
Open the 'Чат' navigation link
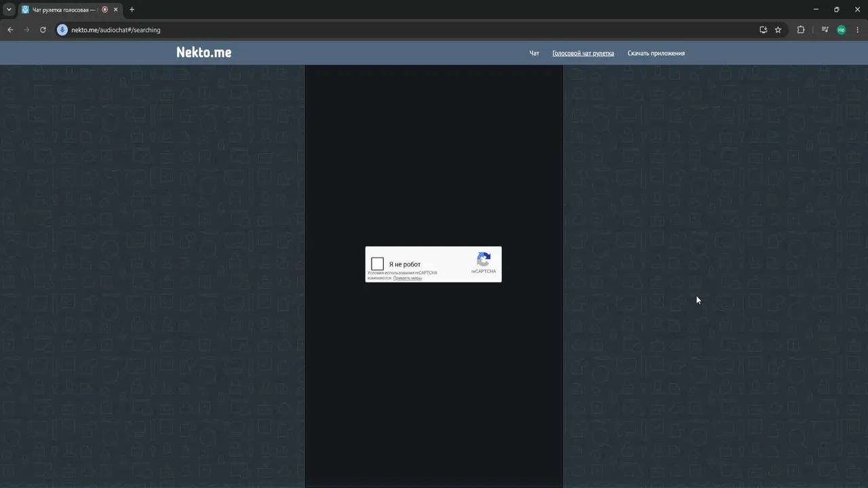pos(534,53)
